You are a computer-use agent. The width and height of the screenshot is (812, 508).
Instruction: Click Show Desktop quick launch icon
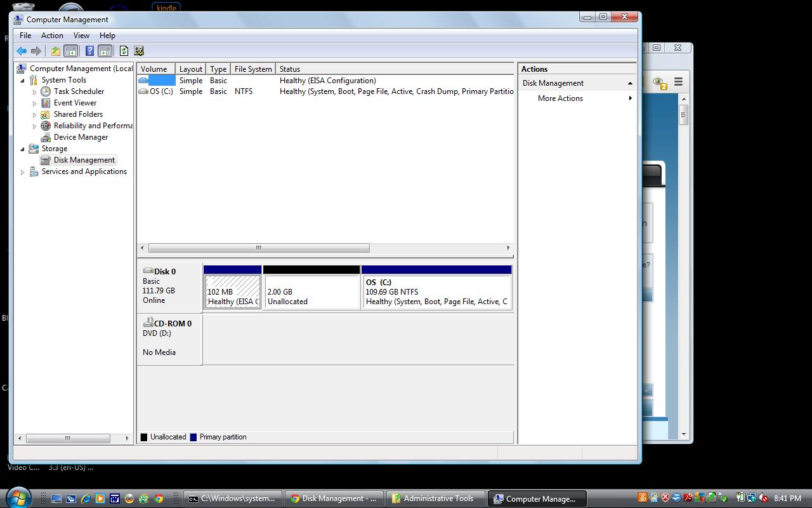56,498
